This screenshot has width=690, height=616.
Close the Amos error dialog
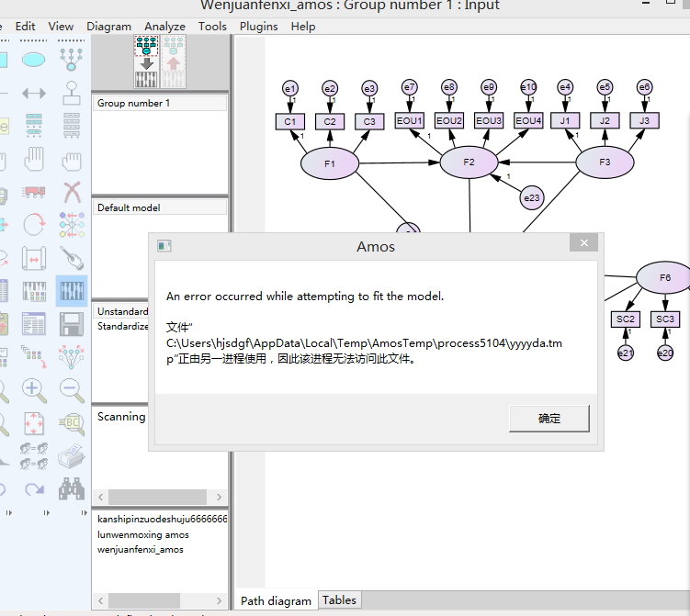[584, 242]
